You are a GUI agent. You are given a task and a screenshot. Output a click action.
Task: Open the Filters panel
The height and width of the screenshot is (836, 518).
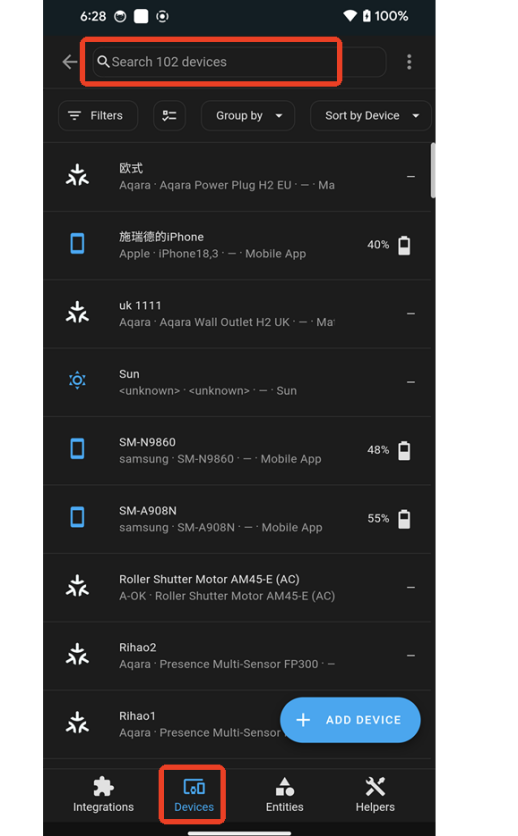[98, 116]
